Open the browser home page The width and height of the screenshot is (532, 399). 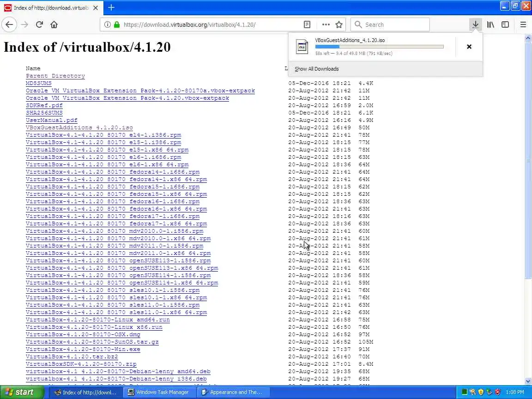click(54, 24)
